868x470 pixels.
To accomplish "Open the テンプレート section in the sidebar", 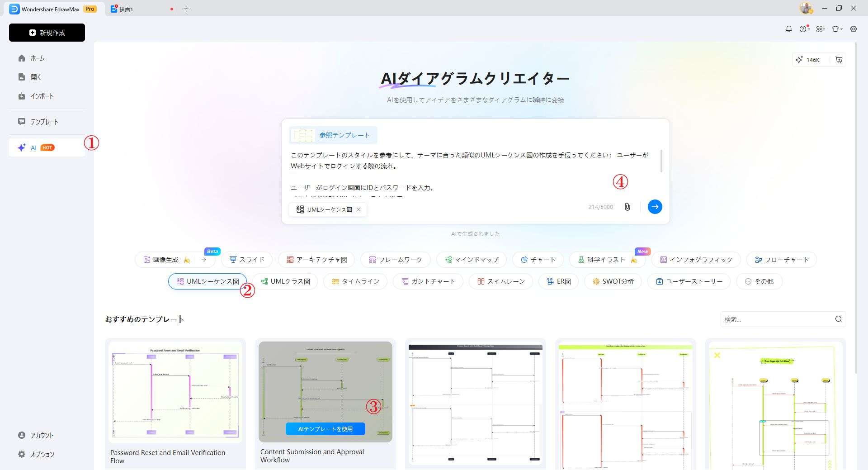I will coord(44,121).
